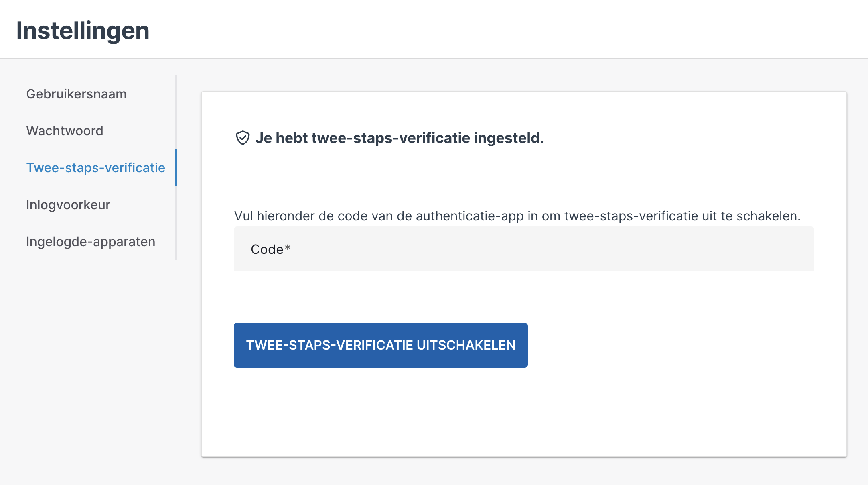Screen dimensions: 868x485
Task: Focus the Code input field
Action: pos(524,249)
